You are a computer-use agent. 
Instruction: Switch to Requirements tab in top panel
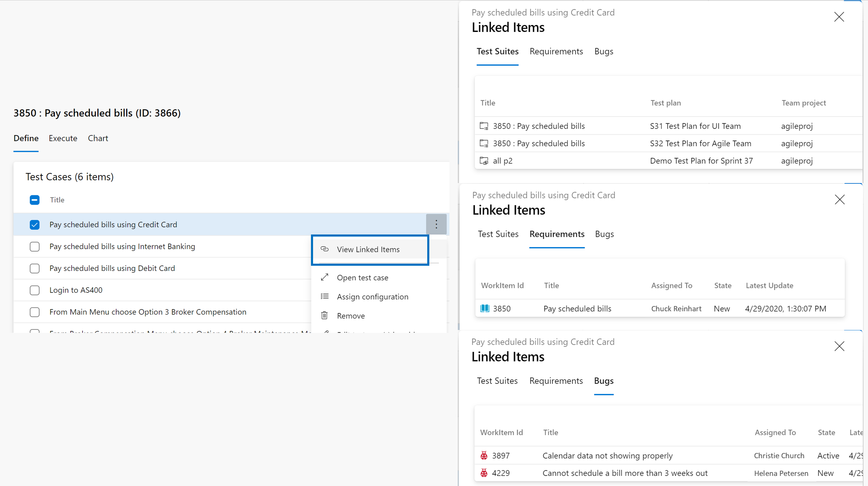tap(556, 51)
